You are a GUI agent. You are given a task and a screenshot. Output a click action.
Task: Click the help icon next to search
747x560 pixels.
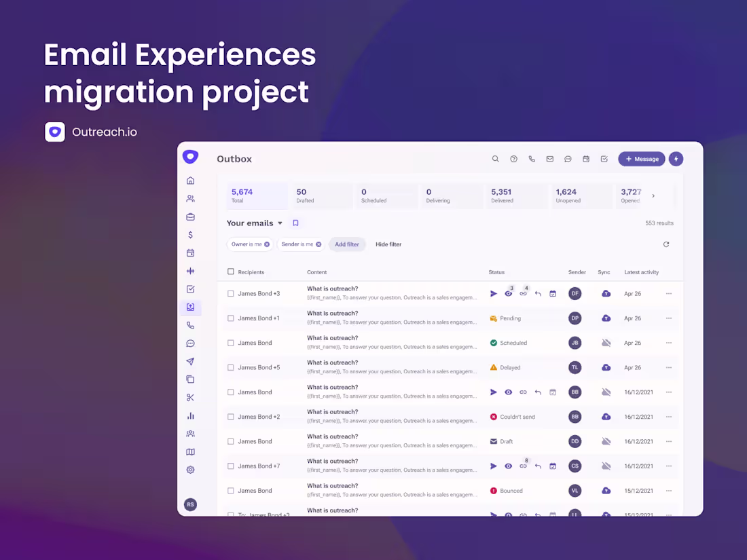(514, 158)
